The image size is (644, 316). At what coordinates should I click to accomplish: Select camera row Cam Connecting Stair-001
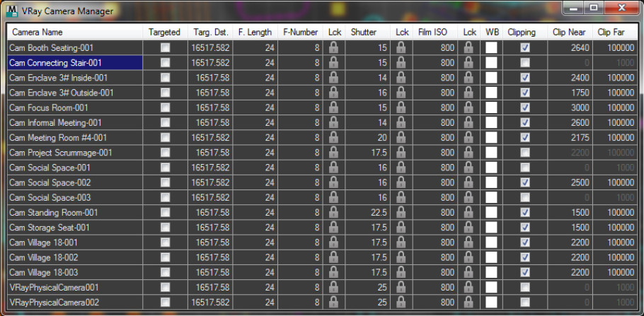[75, 63]
